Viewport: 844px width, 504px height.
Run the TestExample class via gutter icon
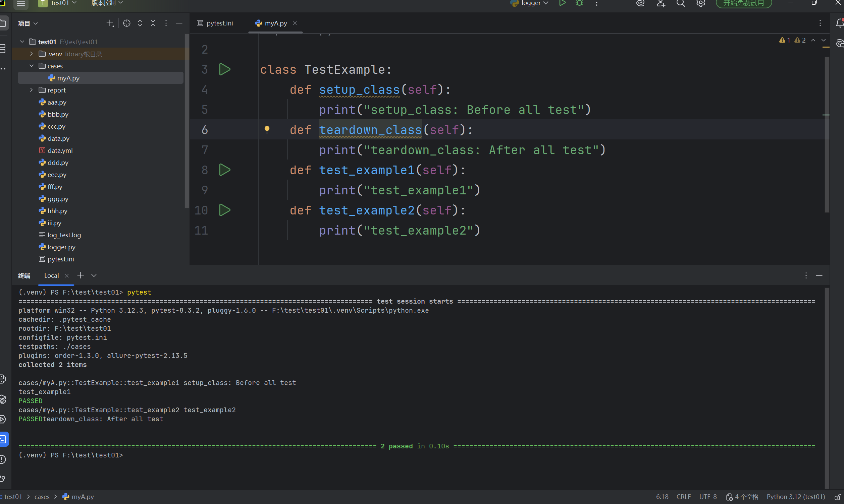224,70
